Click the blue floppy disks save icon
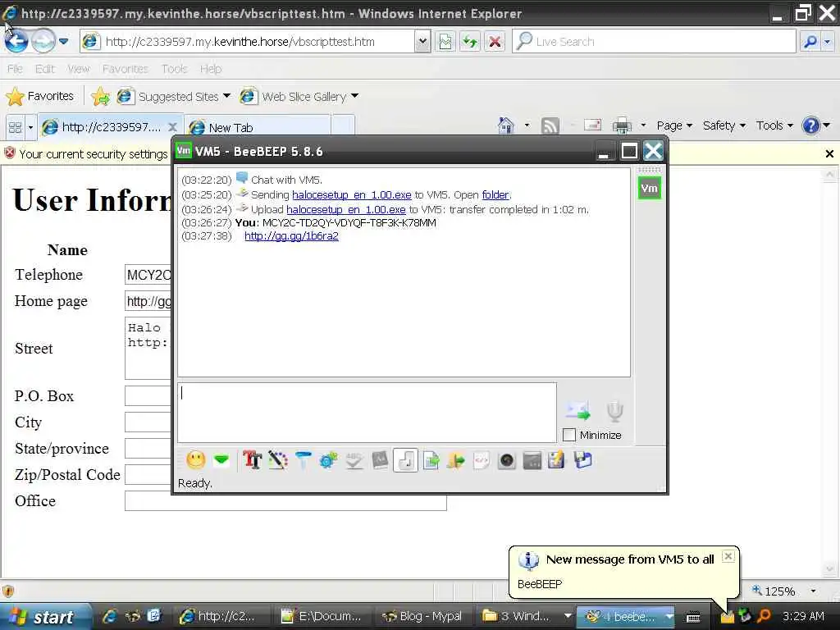The width and height of the screenshot is (840, 630). 583,460
